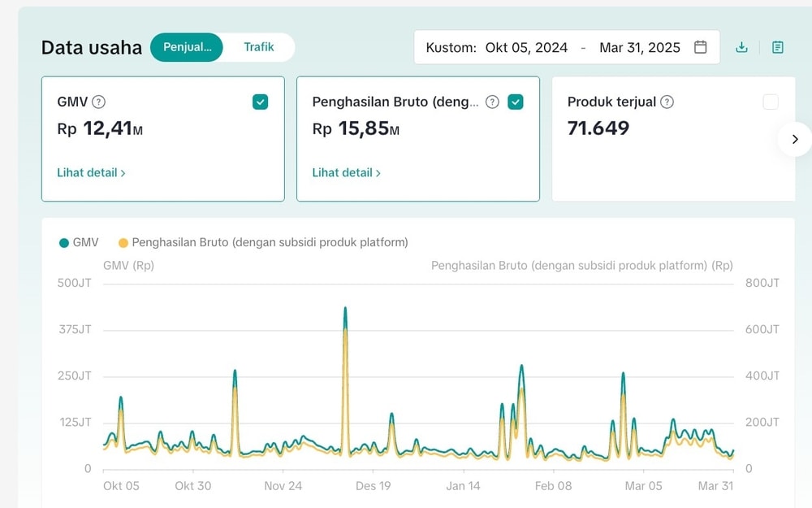Select the Penjualan tab

(x=187, y=47)
